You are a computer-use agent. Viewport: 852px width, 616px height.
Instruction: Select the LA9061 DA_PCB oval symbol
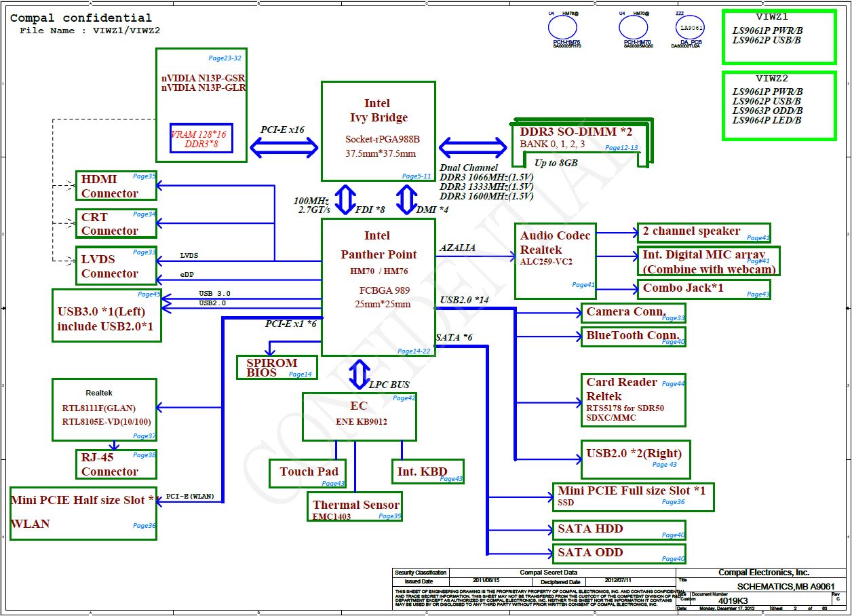691,28
